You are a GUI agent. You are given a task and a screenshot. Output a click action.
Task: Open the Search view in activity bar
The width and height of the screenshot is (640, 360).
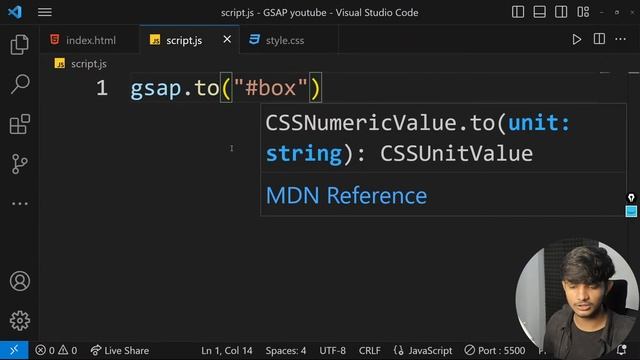[x=20, y=84]
